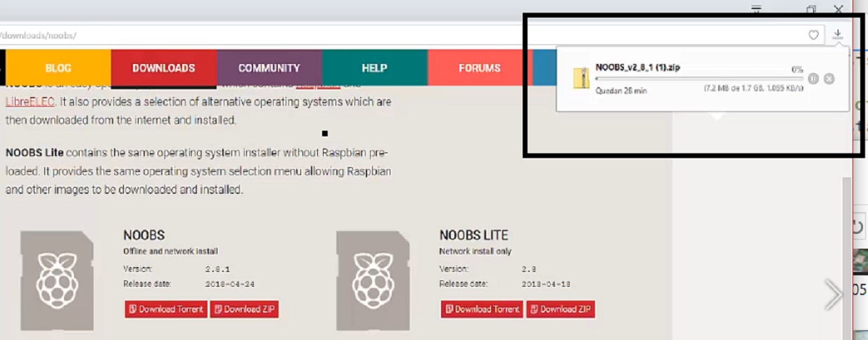Click the NOOBS release date 2018-04-24
868x340 pixels.
coord(229,284)
